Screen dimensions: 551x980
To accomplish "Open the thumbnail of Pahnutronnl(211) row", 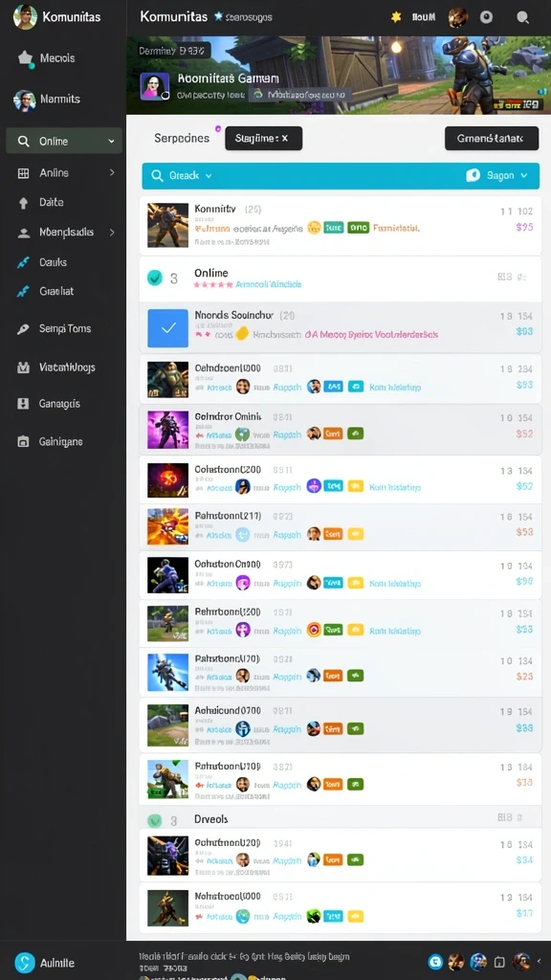I will coord(167,526).
